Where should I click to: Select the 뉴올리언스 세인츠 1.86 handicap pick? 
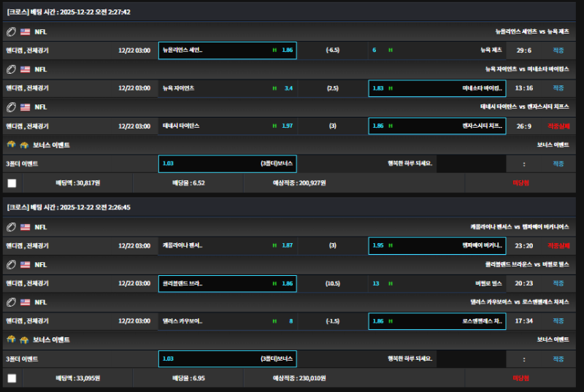227,50
